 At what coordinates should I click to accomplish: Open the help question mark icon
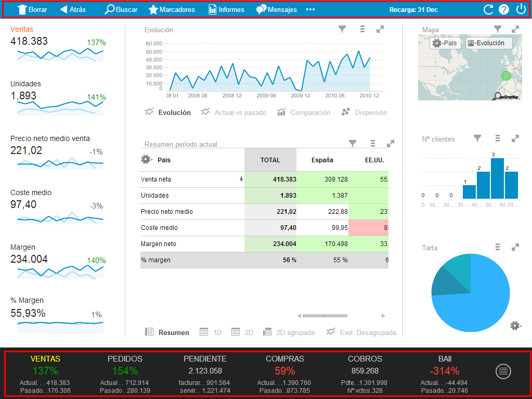coord(503,9)
